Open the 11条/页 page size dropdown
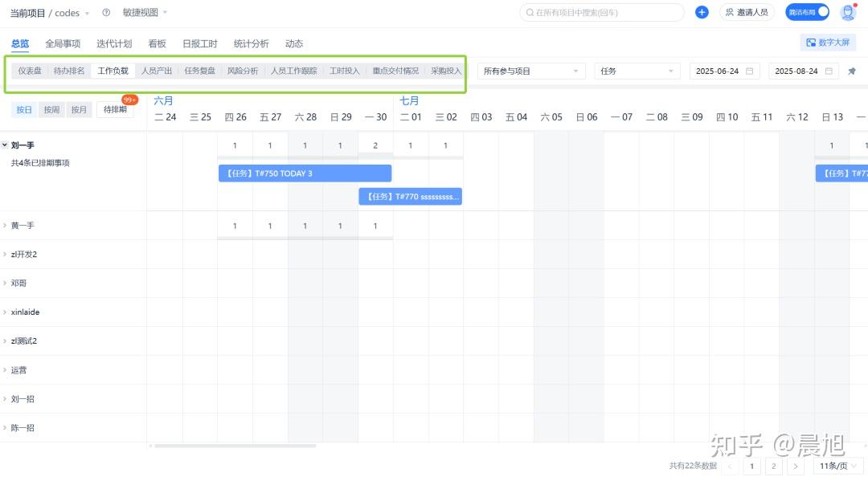This screenshot has height=481, width=868. tap(840, 466)
